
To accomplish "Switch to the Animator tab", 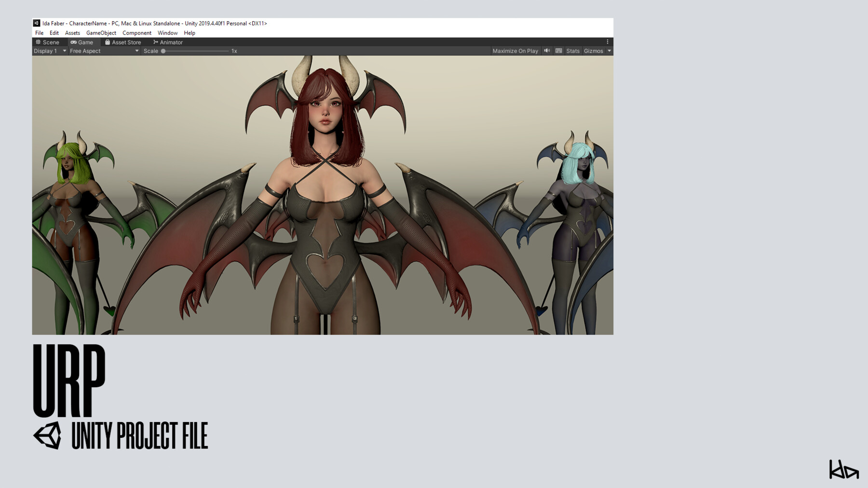I will click(168, 42).
